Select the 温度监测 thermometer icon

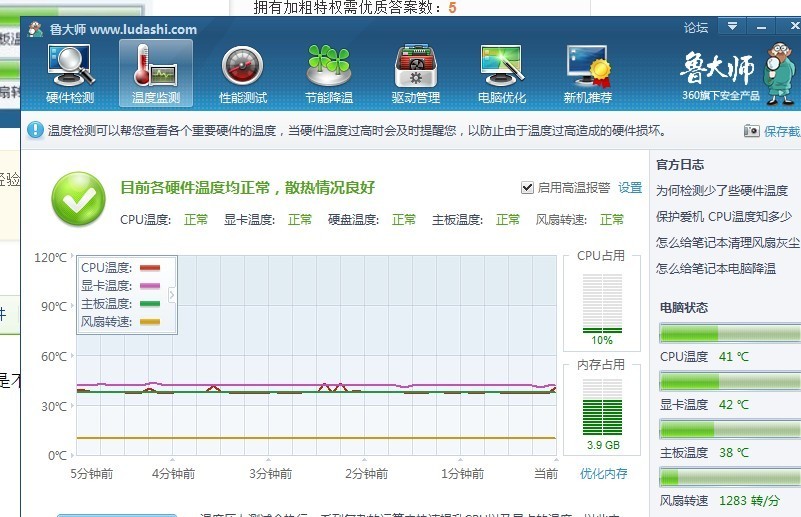coord(156,74)
